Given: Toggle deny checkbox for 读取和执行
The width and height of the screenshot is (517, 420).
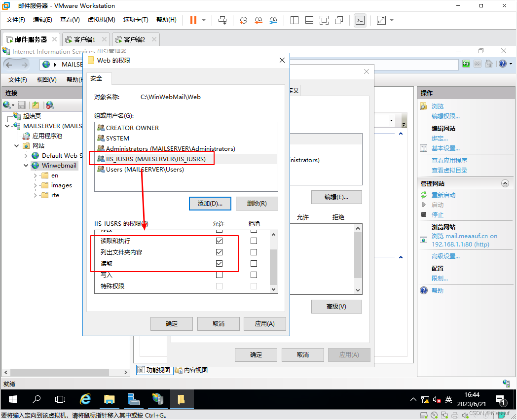Looking at the screenshot, I should tap(254, 241).
